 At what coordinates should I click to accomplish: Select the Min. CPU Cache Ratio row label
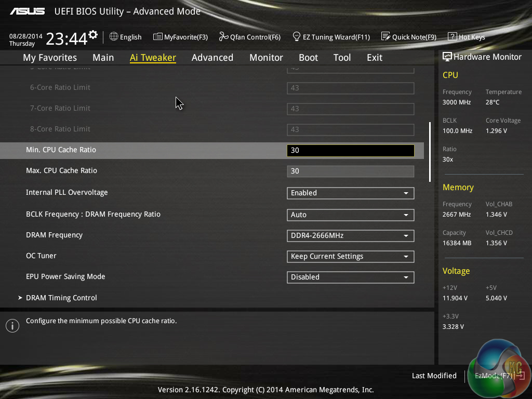tap(61, 150)
